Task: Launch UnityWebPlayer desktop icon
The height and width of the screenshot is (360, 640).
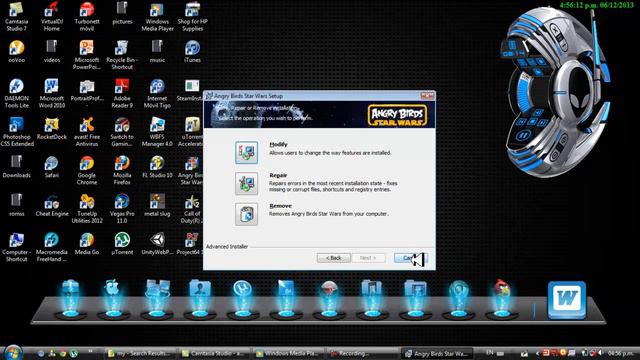Action: (x=157, y=243)
